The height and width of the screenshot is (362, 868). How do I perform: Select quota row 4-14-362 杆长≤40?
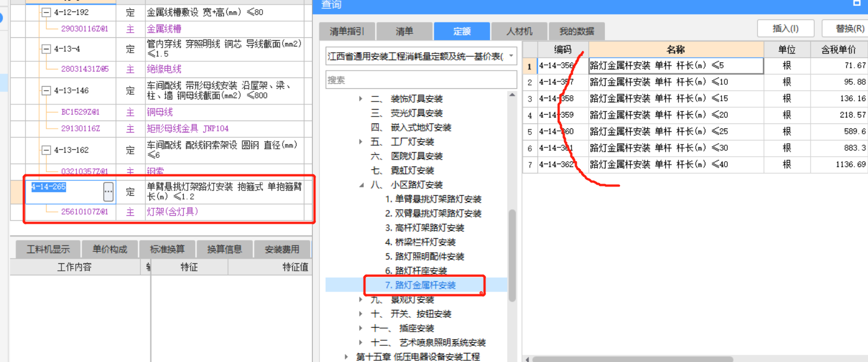pos(695,165)
